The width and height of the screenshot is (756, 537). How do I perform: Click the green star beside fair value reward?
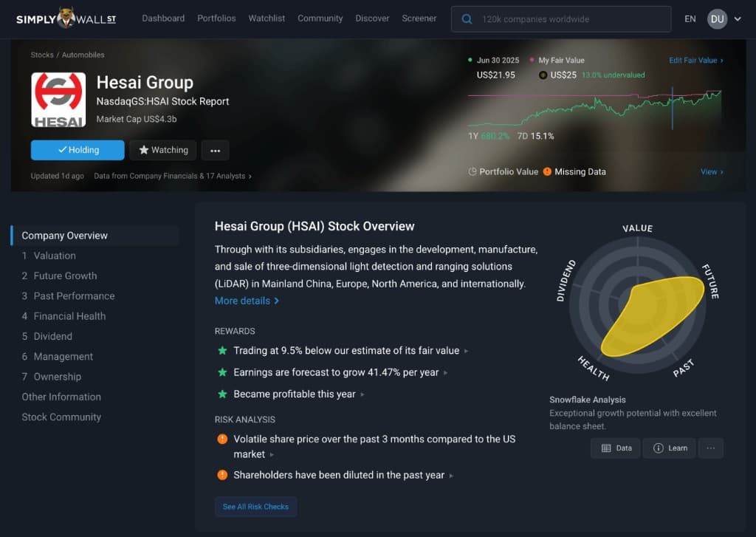[222, 351]
